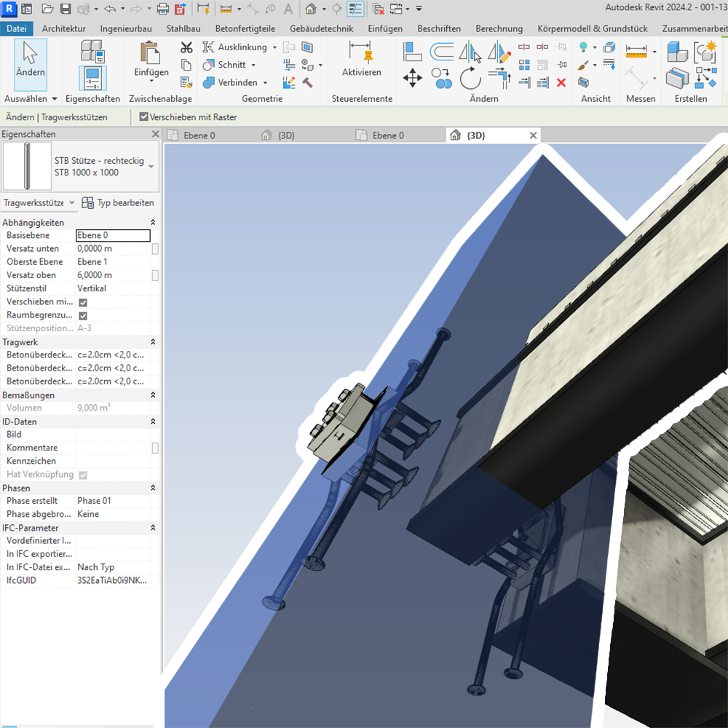Click the Ausklinkung button

click(x=235, y=47)
